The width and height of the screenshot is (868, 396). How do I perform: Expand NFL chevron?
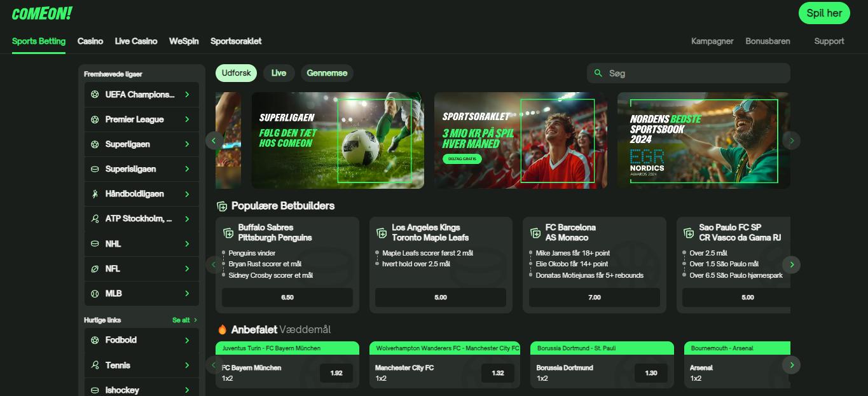(x=187, y=268)
